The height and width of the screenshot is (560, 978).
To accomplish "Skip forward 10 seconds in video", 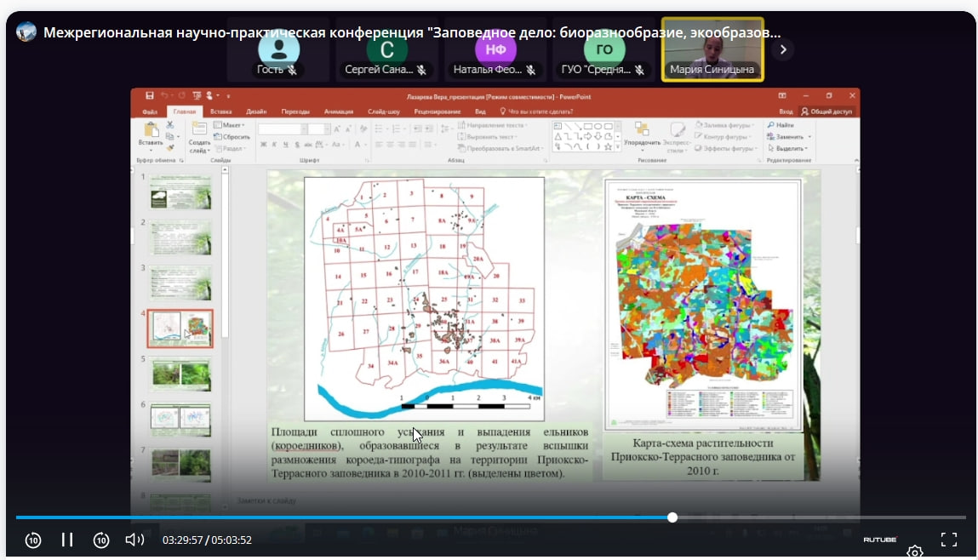I will pos(101,540).
